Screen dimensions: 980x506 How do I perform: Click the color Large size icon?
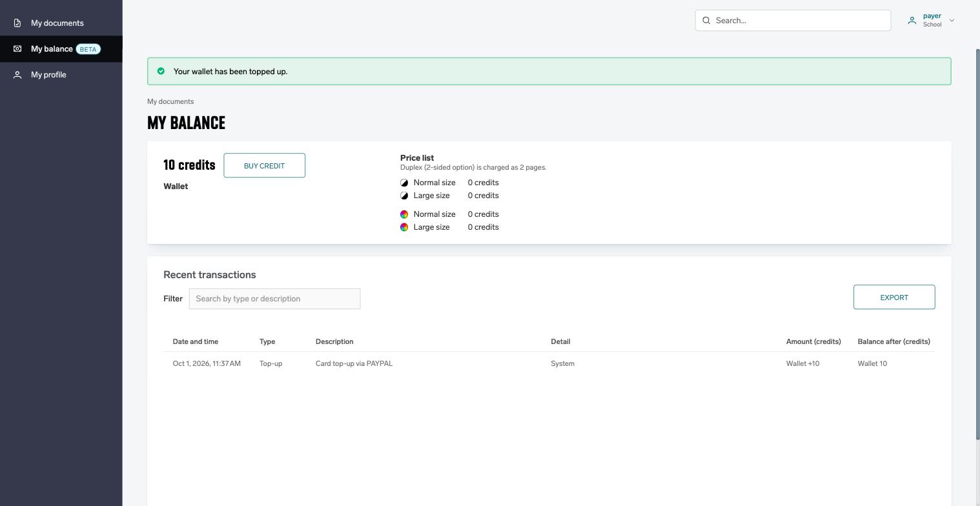(x=404, y=227)
